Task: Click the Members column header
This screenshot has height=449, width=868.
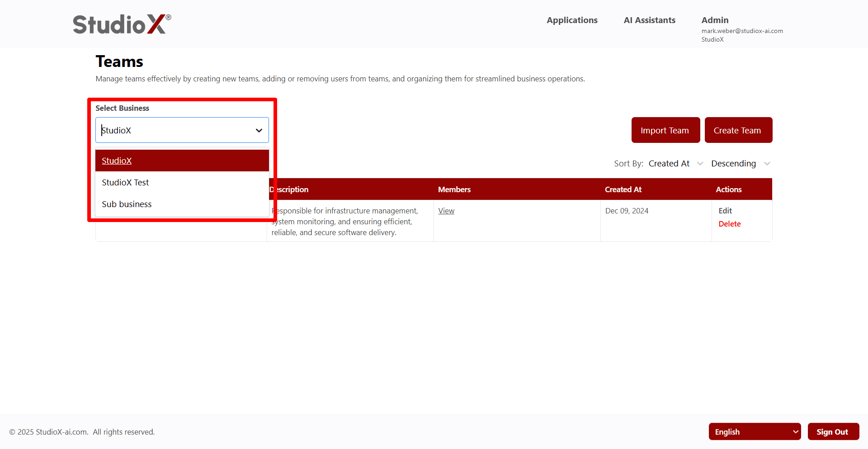Action: pyautogui.click(x=454, y=190)
